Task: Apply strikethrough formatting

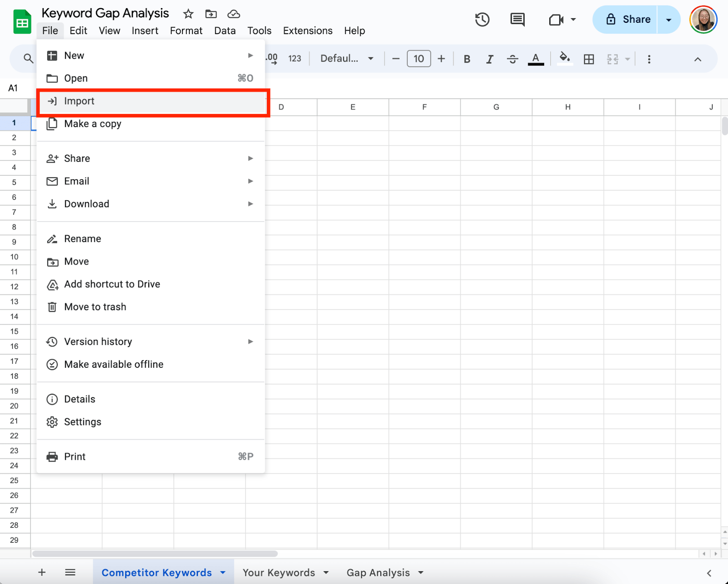Action: 512,59
